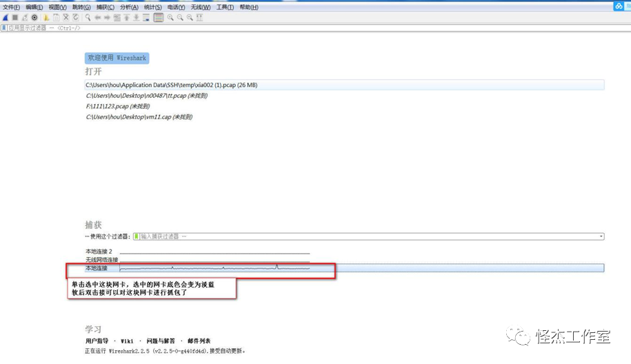The height and width of the screenshot is (364, 631).
Task: Open the 统计(S) menu
Action: pyautogui.click(x=153, y=8)
